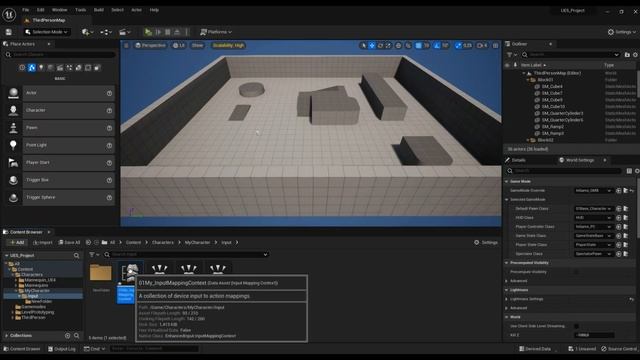Focus the Outliner search field
The width and height of the screenshot is (640, 360).
tap(571, 55)
